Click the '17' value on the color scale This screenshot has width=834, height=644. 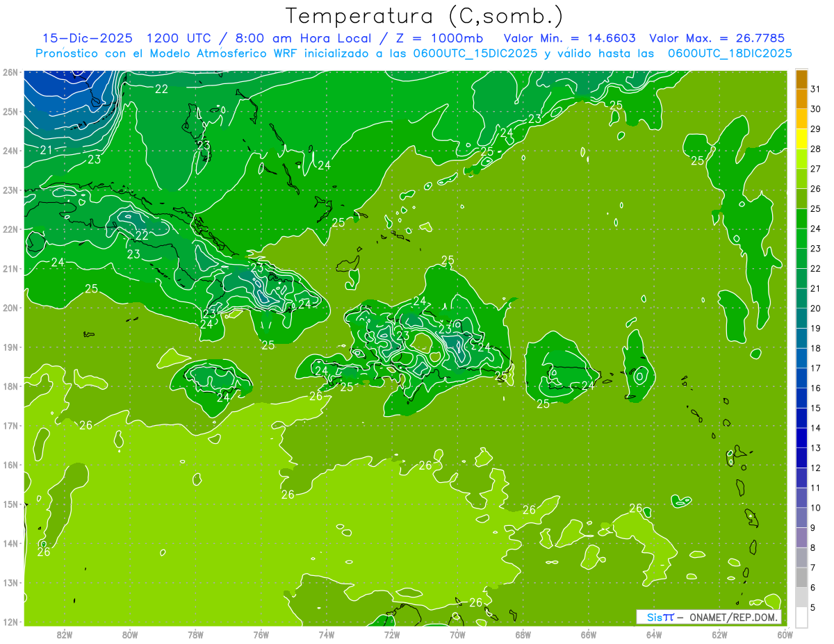pyautogui.click(x=815, y=368)
